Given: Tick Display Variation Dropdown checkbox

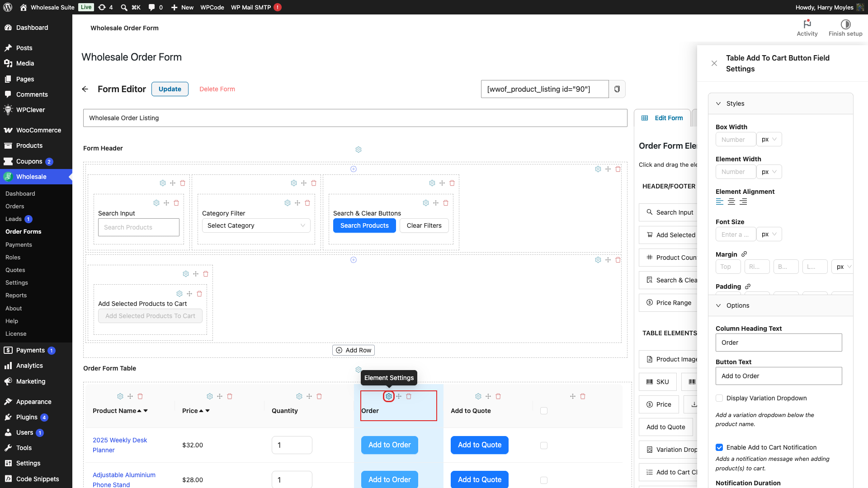Looking at the screenshot, I should coord(719,398).
